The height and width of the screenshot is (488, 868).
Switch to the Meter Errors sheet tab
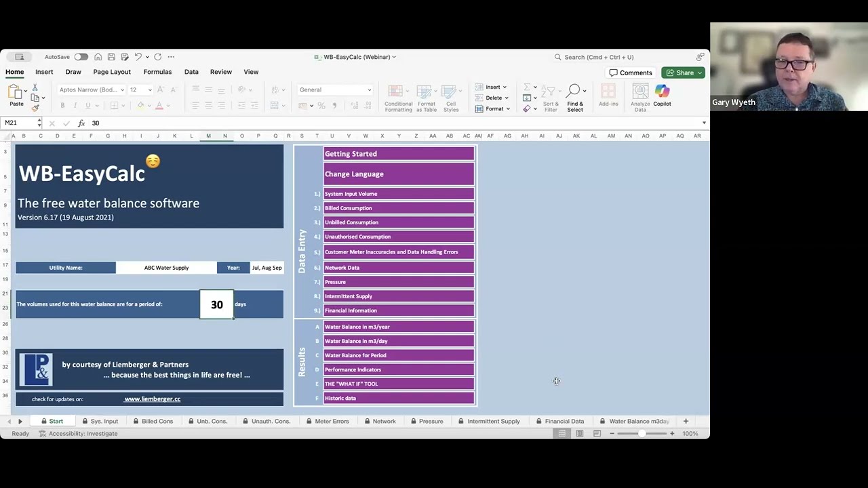(328, 422)
